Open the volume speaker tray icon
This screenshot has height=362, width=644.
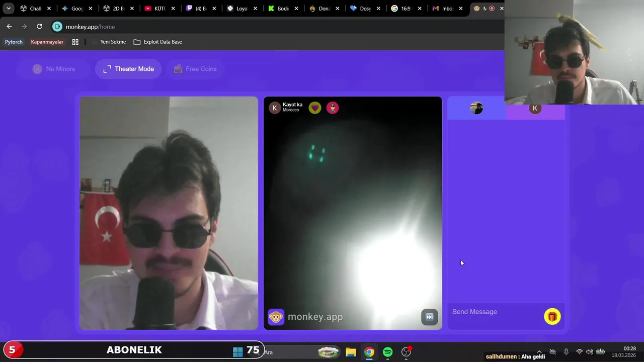pos(589,352)
